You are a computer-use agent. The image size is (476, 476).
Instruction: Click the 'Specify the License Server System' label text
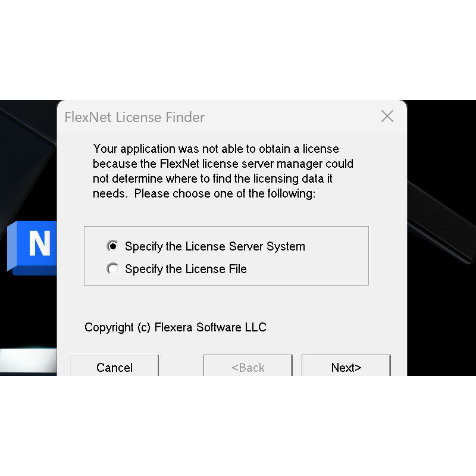point(215,246)
